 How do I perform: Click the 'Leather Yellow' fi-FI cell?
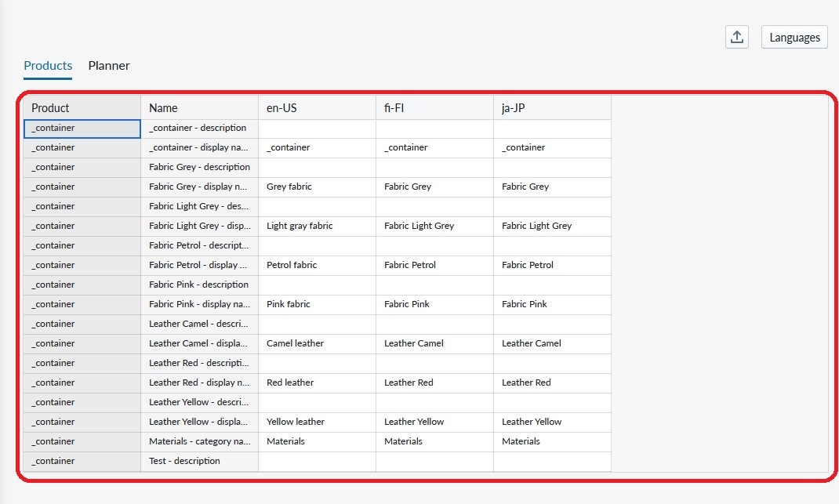coord(435,422)
